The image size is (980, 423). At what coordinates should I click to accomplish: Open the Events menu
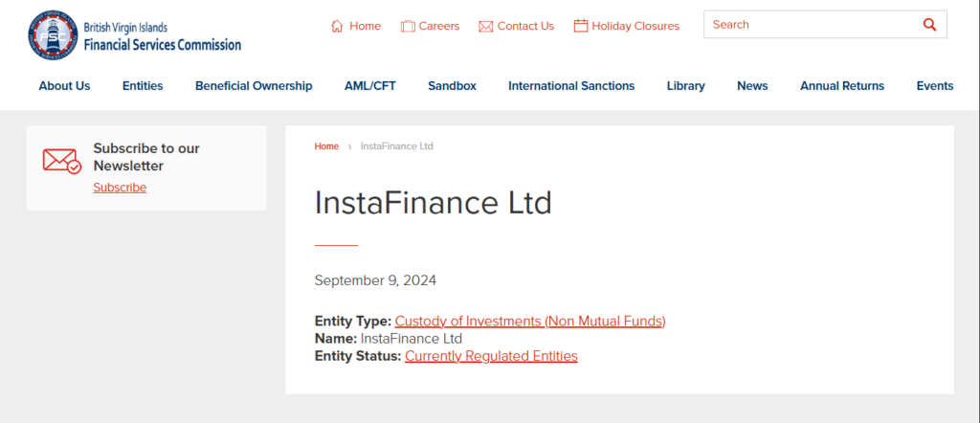pos(935,86)
